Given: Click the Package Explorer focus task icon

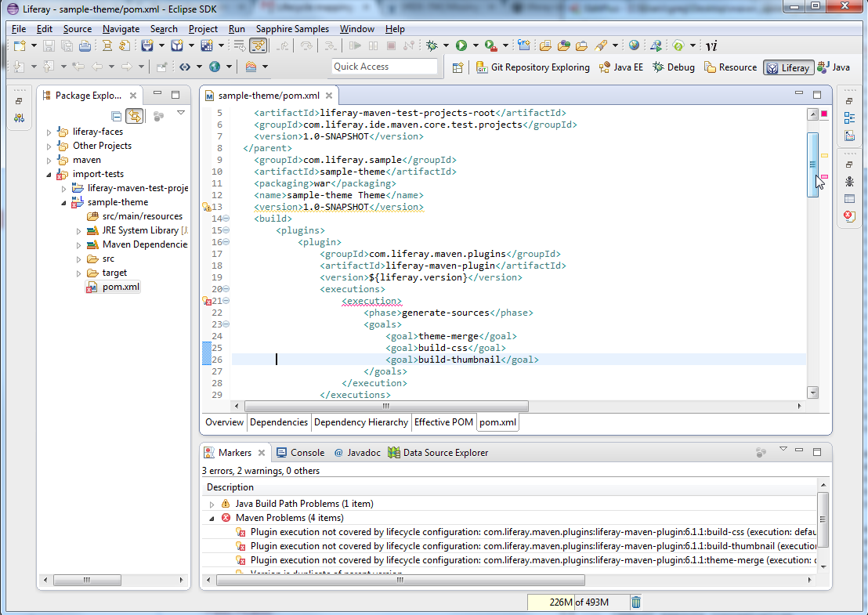Looking at the screenshot, I should click(x=158, y=116).
